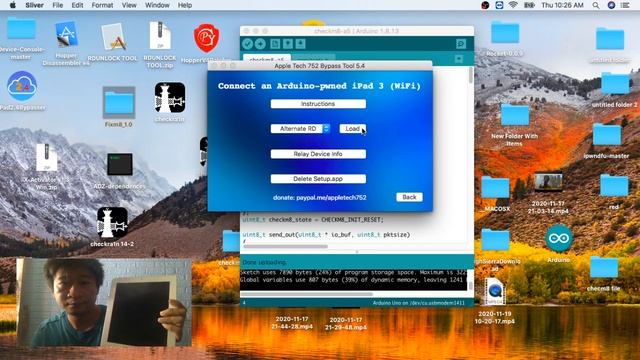Select the _MACOSX folder
Viewport: 640px width, 360px height.
click(495, 187)
